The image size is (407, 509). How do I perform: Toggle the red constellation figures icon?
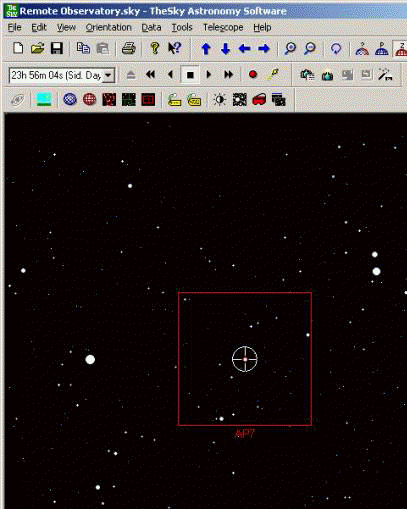tap(109, 100)
